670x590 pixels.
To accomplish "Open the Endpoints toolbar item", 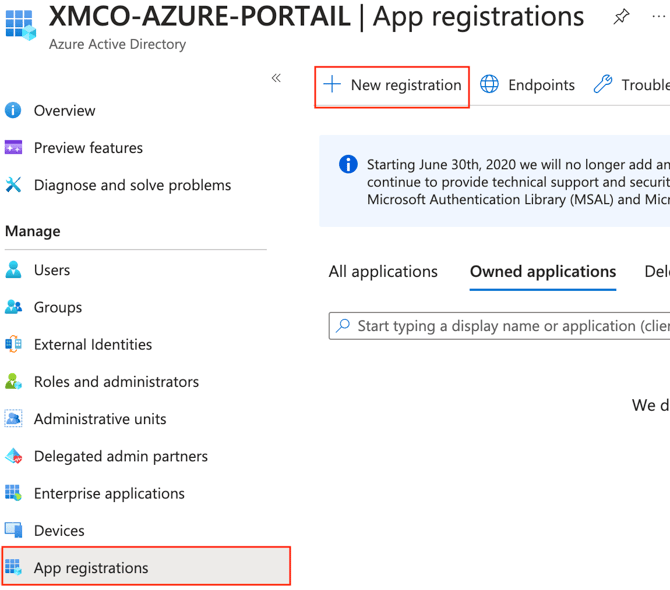I will tap(527, 85).
